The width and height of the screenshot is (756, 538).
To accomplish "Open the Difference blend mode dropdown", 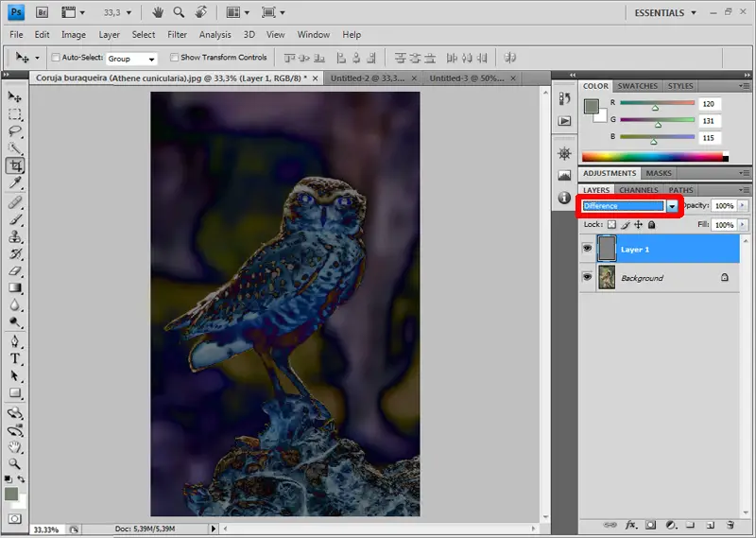I will (672, 205).
